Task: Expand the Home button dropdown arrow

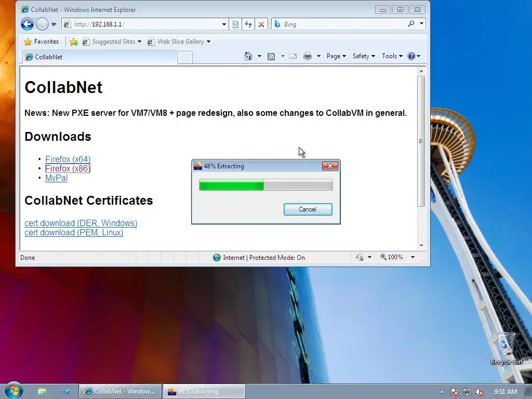Action: [260, 56]
